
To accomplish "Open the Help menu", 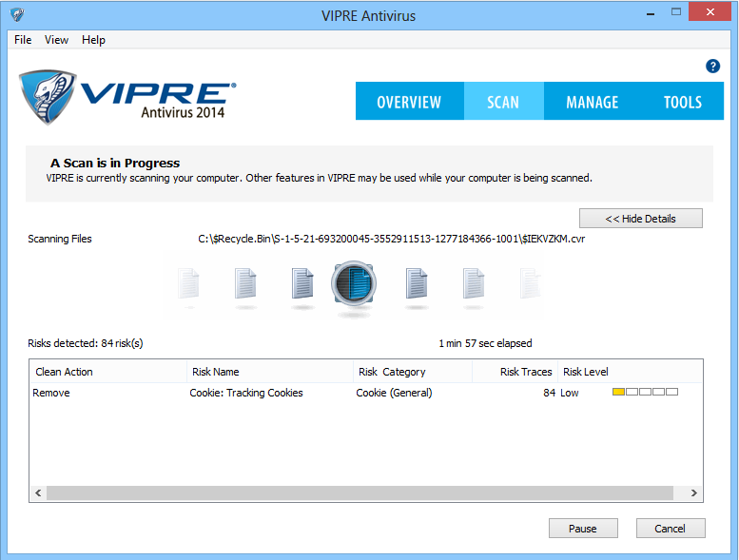I will (93, 40).
